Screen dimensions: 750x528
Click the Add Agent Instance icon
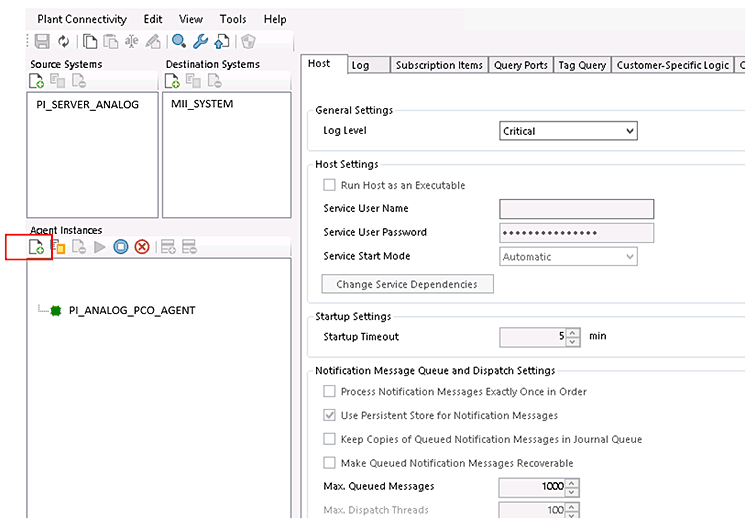point(36,246)
